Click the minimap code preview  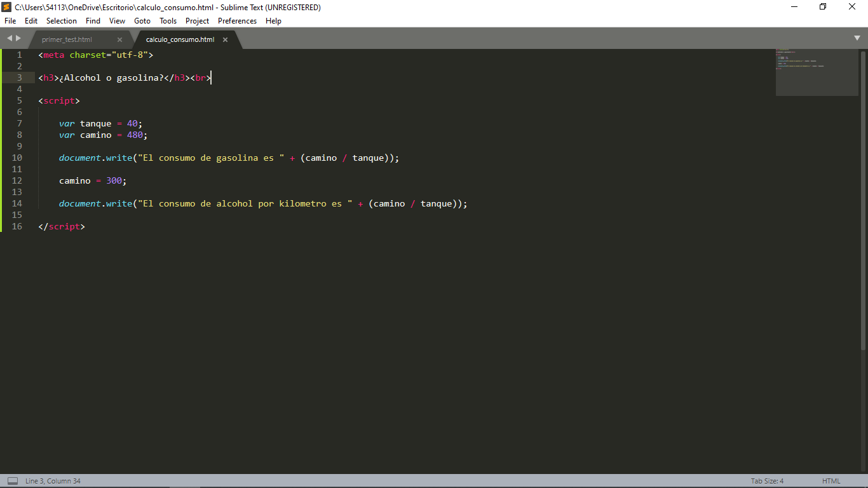(x=817, y=72)
